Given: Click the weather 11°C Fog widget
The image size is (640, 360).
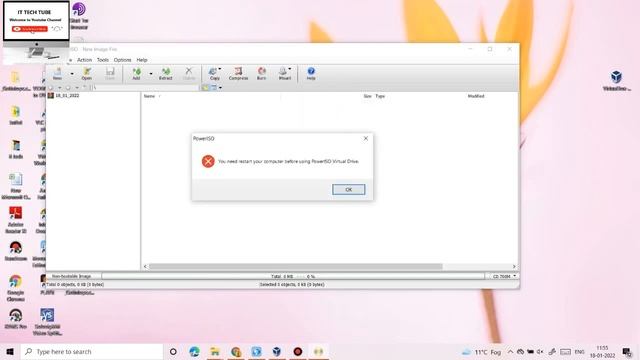Looking at the screenshot, I should (x=481, y=352).
